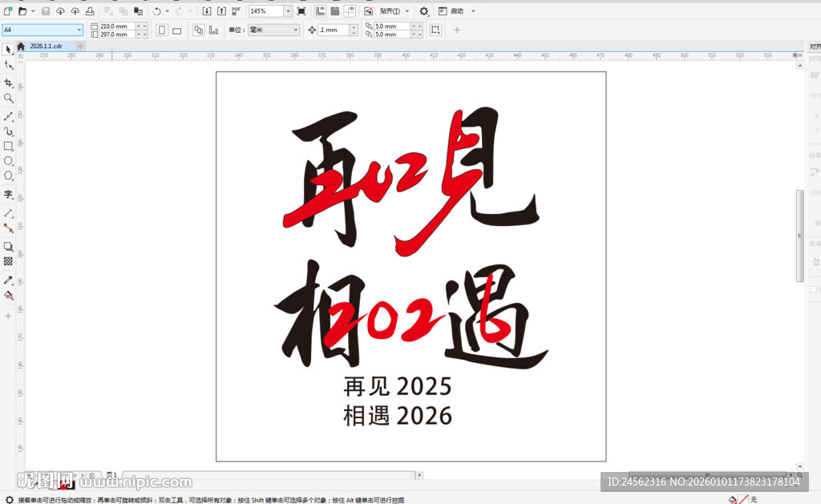
Task: Select the Pick tool
Action: click(x=8, y=50)
